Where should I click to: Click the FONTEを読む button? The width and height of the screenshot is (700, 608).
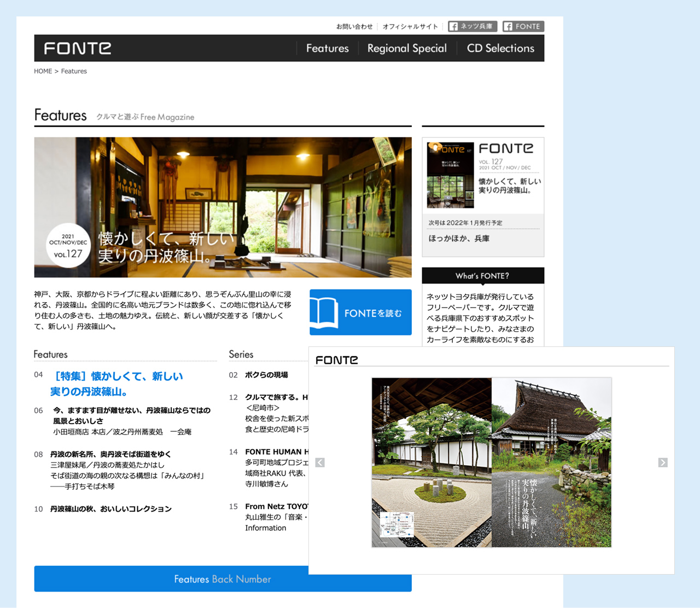[360, 312]
